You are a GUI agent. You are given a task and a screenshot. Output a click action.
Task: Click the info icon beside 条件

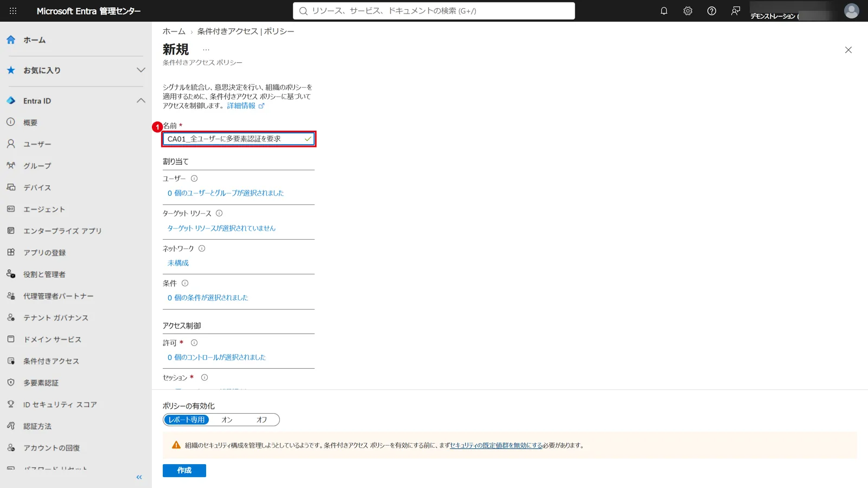point(185,283)
